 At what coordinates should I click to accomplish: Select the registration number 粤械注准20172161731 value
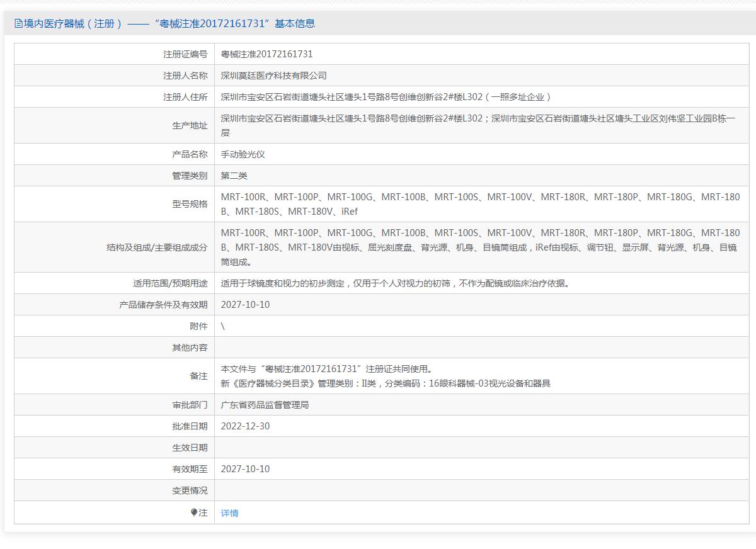pyautogui.click(x=266, y=54)
